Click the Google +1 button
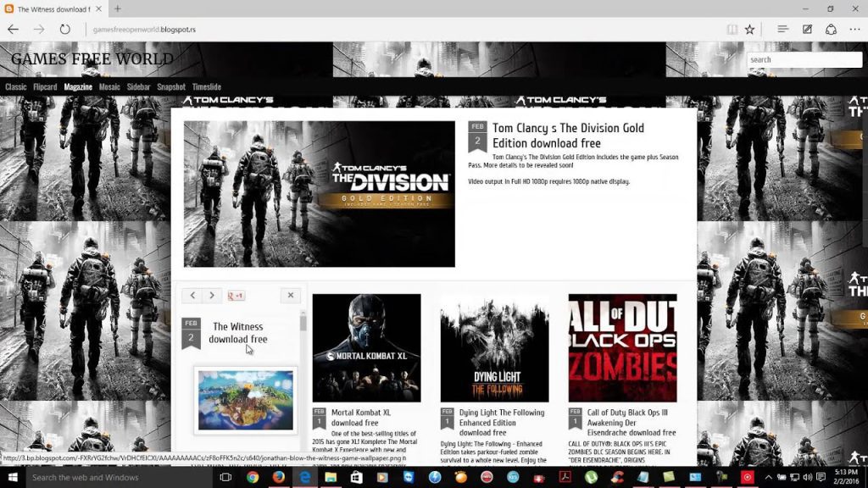Image resolution: width=868 pixels, height=488 pixels. [x=236, y=296]
